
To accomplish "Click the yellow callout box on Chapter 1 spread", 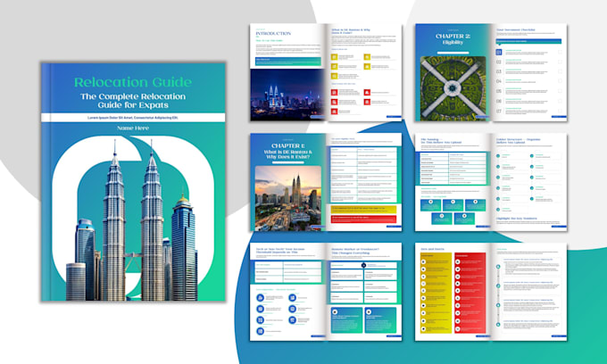I will click(x=364, y=210).
